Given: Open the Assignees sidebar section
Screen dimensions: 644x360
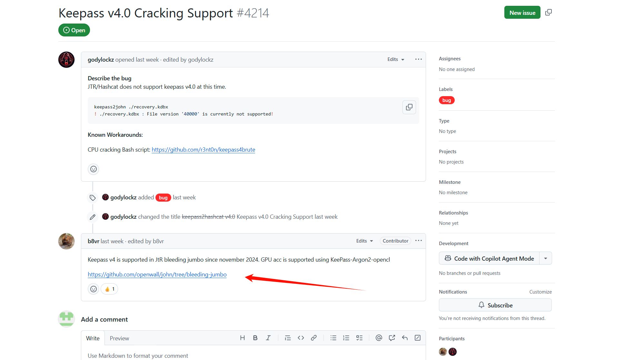Looking at the screenshot, I should coord(450,59).
